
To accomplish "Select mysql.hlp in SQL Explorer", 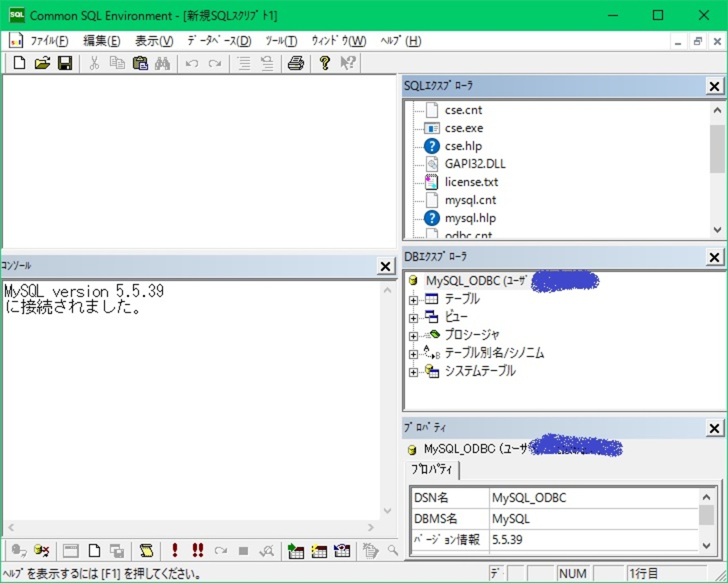I will (470, 218).
